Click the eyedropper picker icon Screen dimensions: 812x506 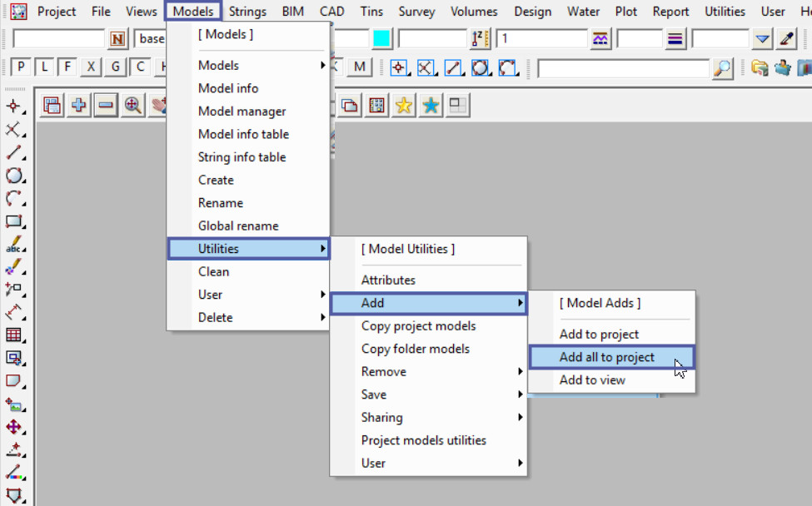pos(787,39)
